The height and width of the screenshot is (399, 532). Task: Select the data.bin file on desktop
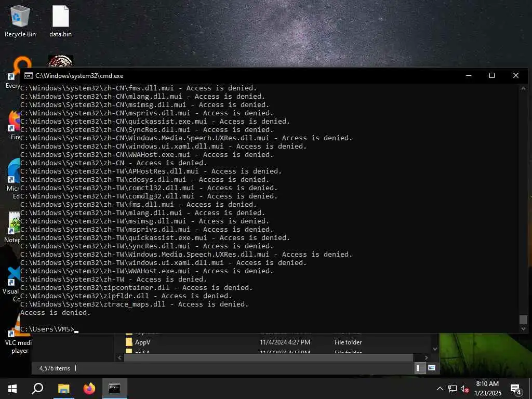coord(60,21)
